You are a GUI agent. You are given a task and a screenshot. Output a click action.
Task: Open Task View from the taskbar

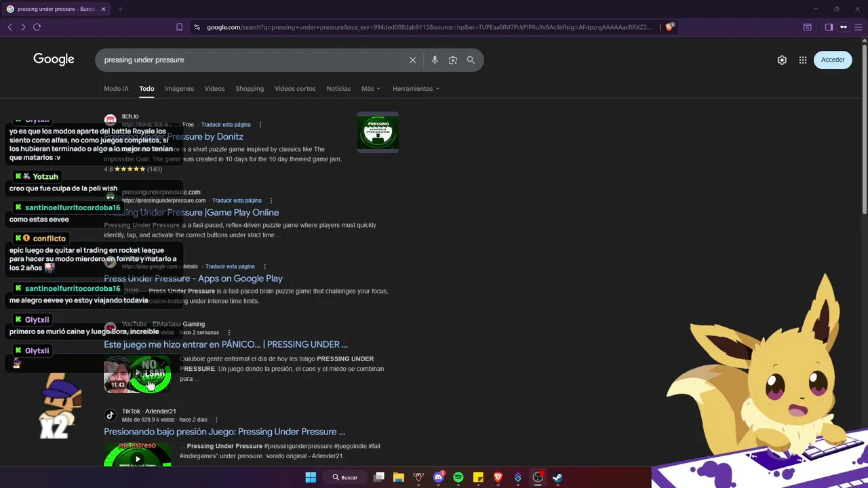[x=379, y=477]
